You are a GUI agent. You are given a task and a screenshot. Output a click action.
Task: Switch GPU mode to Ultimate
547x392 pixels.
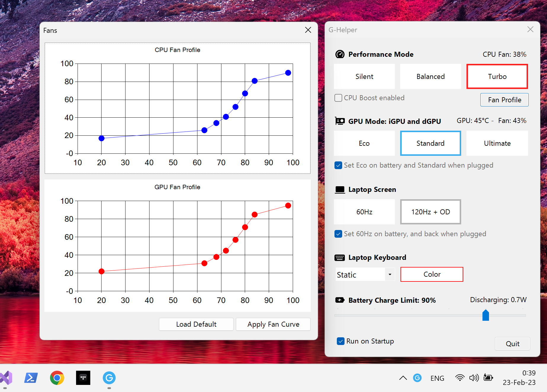coord(497,143)
